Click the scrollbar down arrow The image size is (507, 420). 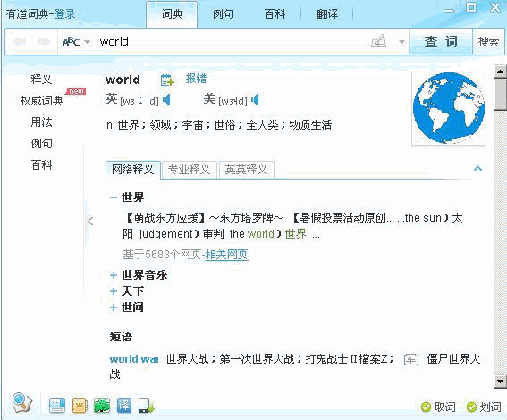[500, 382]
